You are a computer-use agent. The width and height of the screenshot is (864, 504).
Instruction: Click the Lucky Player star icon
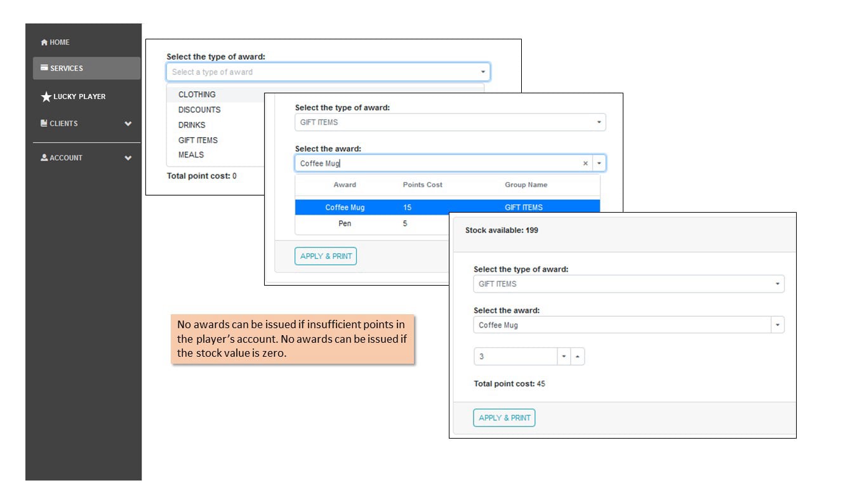(46, 96)
